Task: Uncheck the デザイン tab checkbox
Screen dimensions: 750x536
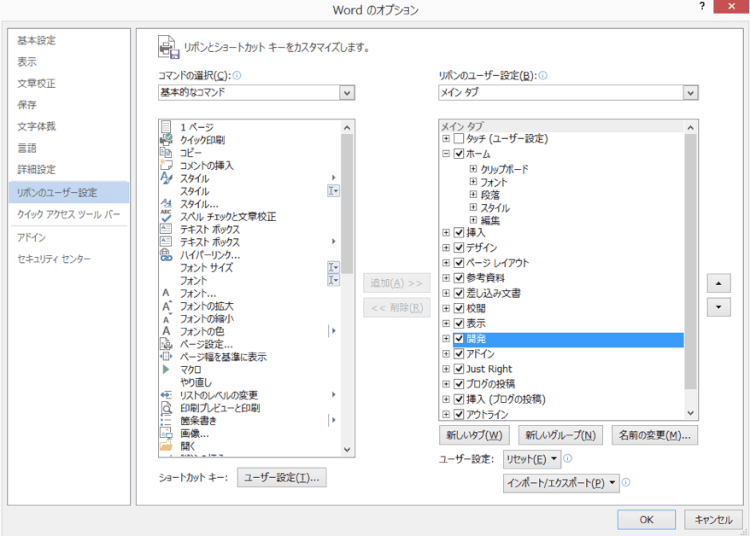Action: (459, 248)
